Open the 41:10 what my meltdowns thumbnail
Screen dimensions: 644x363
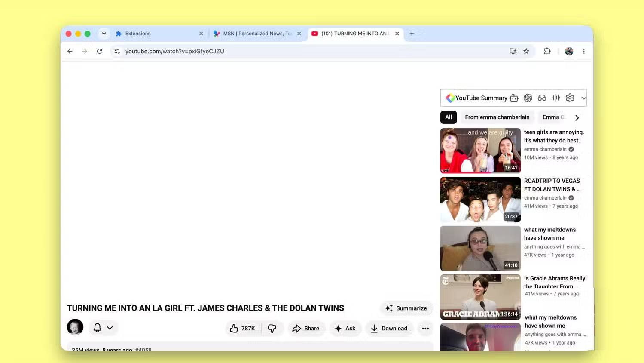[x=480, y=248]
